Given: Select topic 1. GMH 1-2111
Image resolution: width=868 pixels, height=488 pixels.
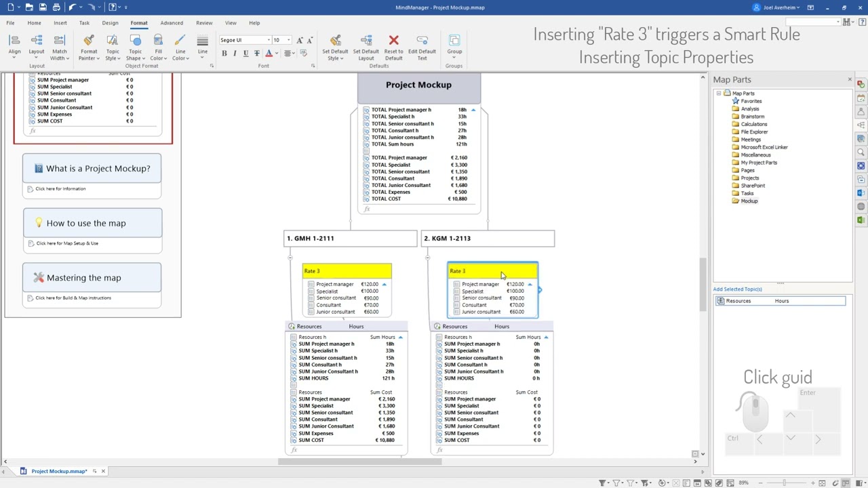Looking at the screenshot, I should point(351,239).
